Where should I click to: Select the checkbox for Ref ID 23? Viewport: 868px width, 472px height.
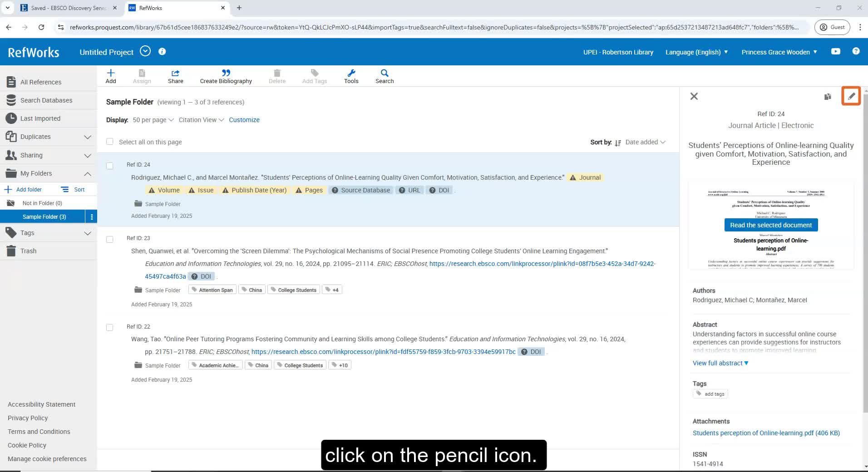[x=109, y=239]
